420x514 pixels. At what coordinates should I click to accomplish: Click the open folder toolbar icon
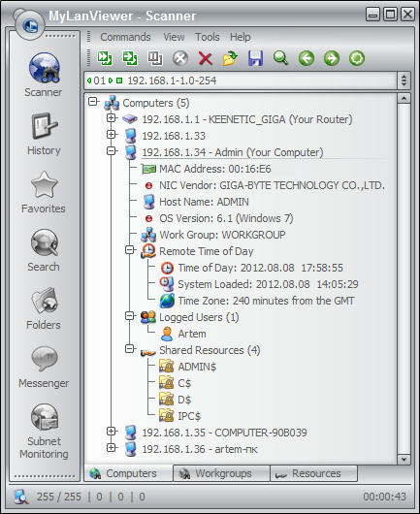pos(230,58)
